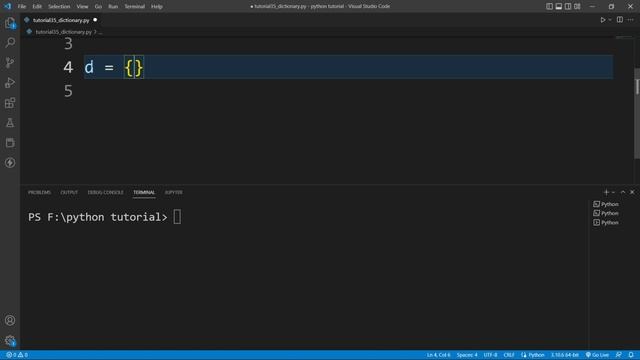
Task: Open the notifications bell in status bar
Action: 631,355
